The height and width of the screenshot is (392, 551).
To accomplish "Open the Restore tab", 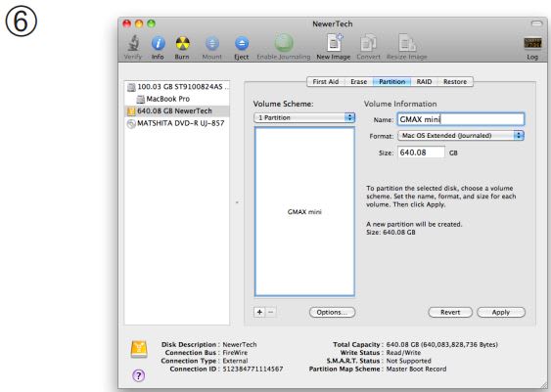I will [455, 82].
